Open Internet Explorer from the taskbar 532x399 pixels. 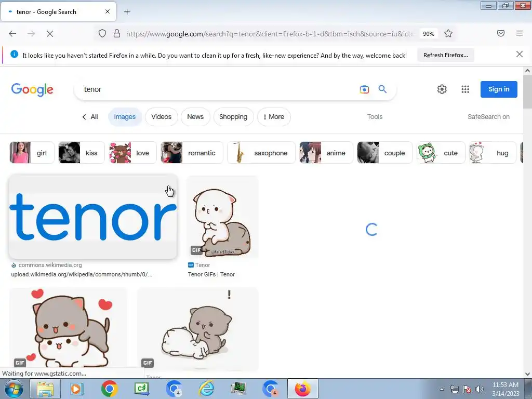click(x=206, y=389)
